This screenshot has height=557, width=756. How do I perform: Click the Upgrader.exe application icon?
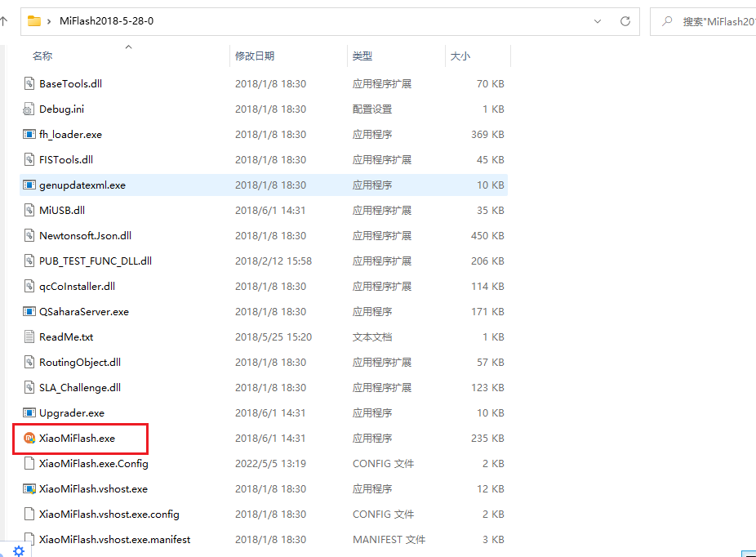[29, 412]
